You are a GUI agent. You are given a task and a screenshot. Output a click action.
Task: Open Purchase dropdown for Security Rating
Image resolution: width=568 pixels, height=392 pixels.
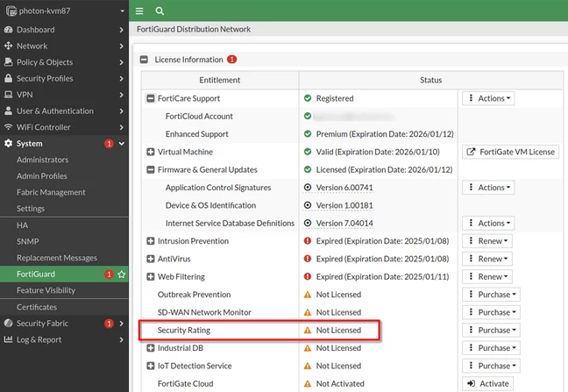coord(491,330)
